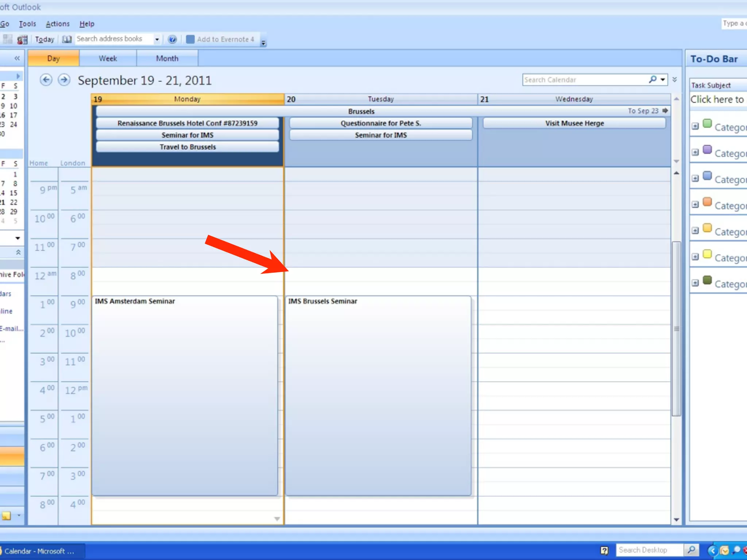The width and height of the screenshot is (747, 560).
Task: Click Add to Evernote 4 icon
Action: pyautogui.click(x=190, y=39)
